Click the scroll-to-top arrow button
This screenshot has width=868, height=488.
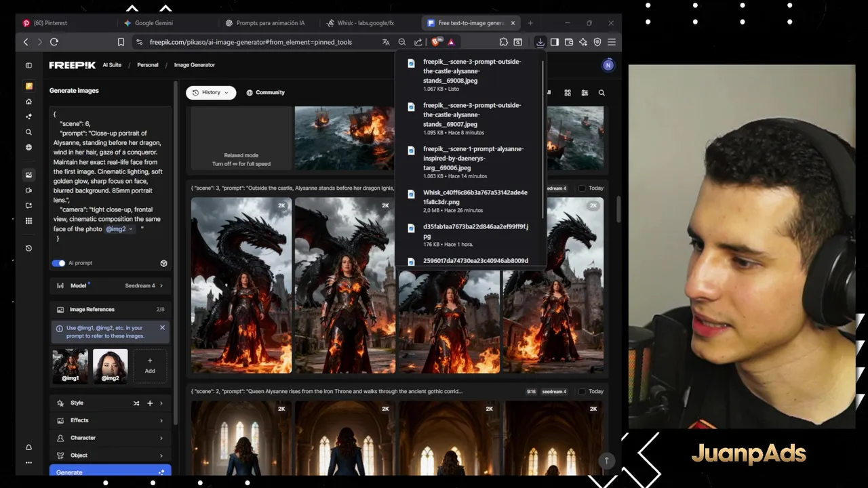click(607, 460)
